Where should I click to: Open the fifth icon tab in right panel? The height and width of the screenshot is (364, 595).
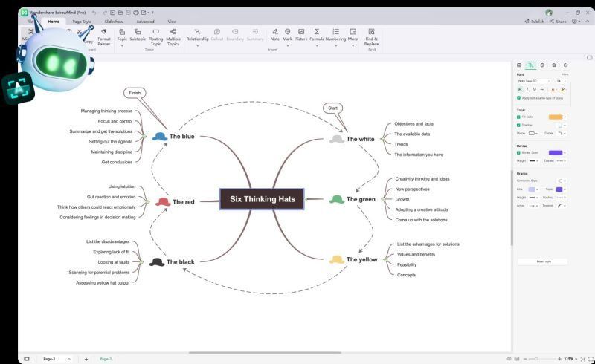(565, 65)
